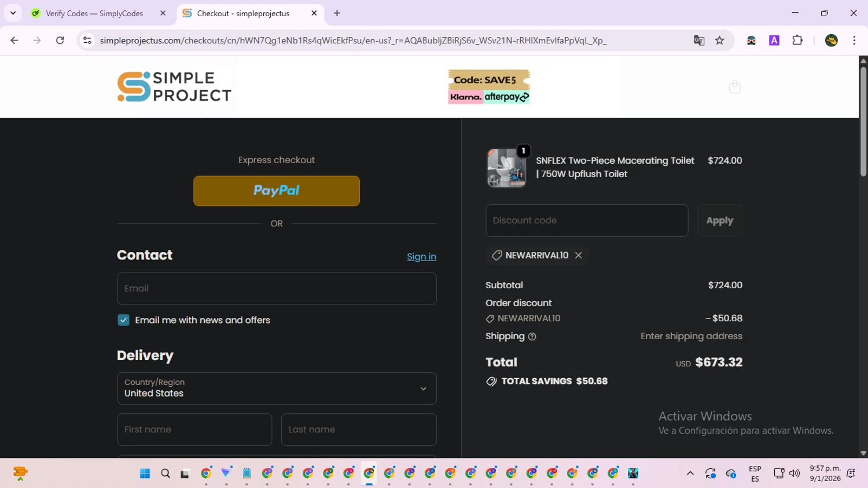Show hidden system tray icons
868x488 pixels.
click(690, 474)
